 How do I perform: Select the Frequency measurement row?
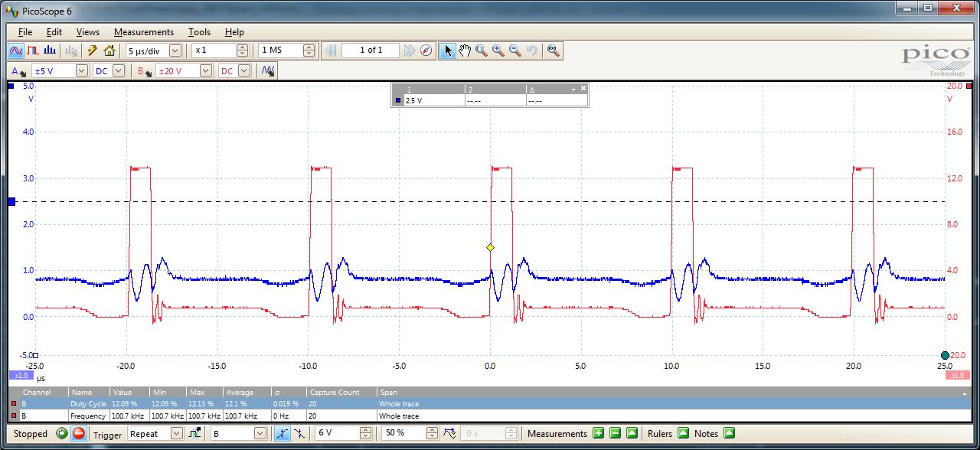point(490,416)
